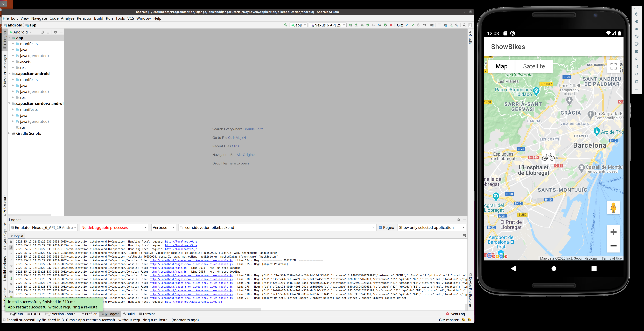Open the Profiler tool tab
The width and height of the screenshot is (644, 331).
click(x=89, y=314)
